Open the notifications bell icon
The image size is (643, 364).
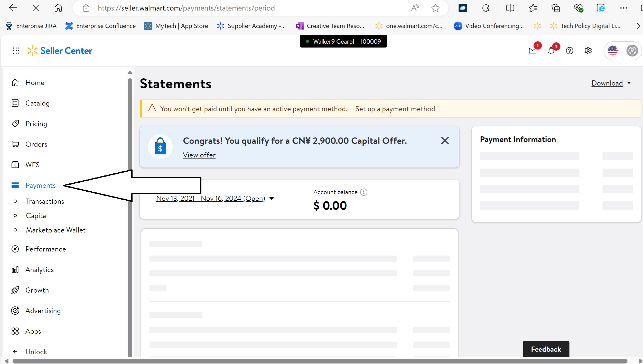(x=551, y=51)
